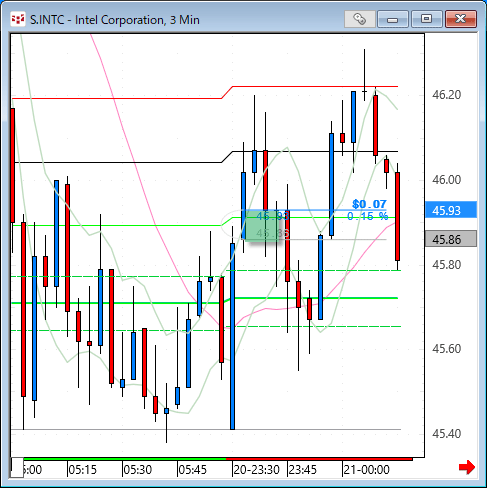Click the green session bar above time axis
This screenshot has height=488, width=487.
click(x=125, y=459)
